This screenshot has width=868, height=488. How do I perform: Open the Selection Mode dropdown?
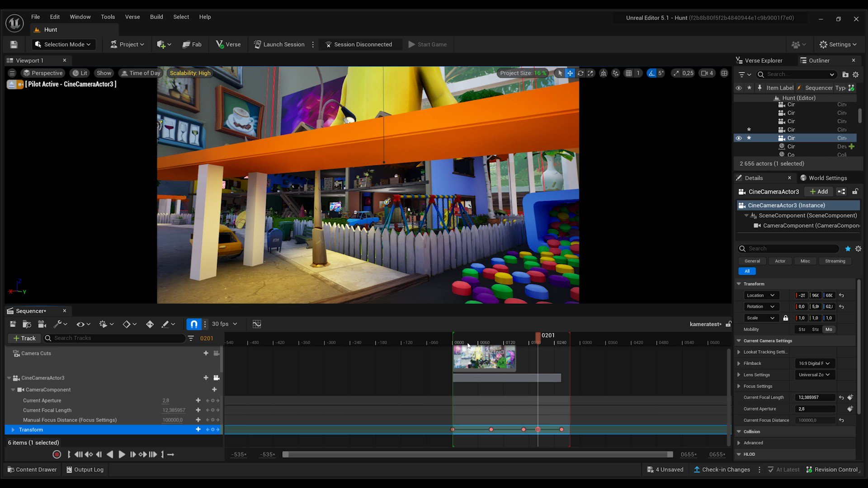[x=63, y=44]
